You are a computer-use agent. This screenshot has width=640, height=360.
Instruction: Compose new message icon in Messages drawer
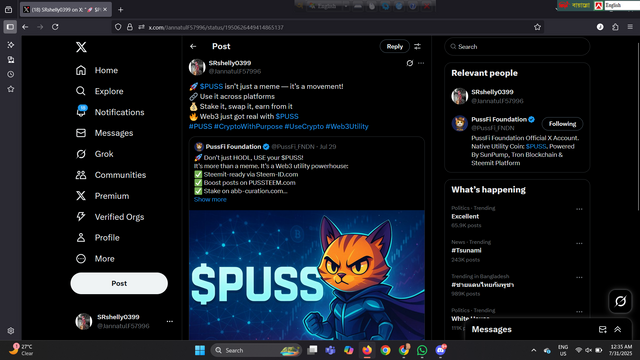[602, 329]
